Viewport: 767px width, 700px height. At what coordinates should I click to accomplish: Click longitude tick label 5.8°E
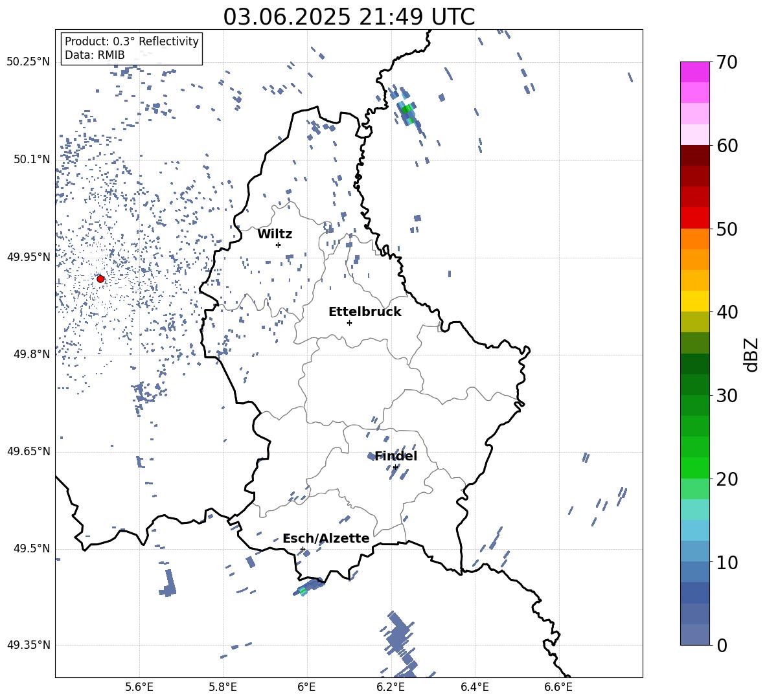(223, 687)
